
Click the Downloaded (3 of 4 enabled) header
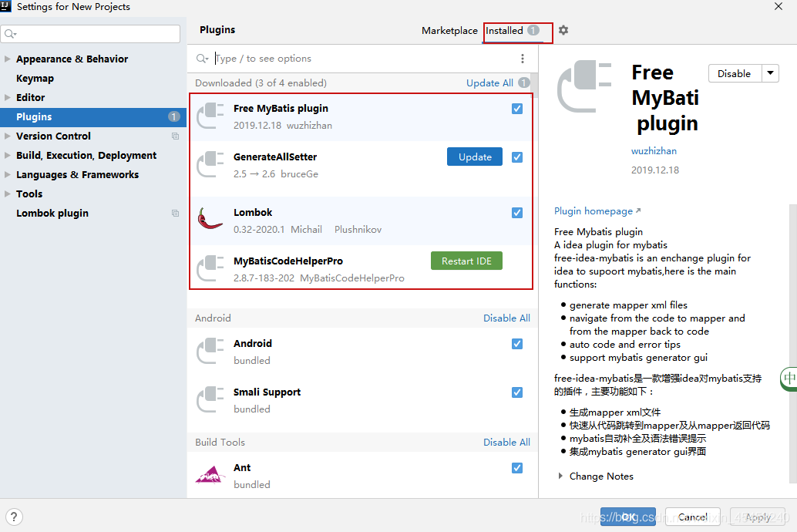coord(261,83)
